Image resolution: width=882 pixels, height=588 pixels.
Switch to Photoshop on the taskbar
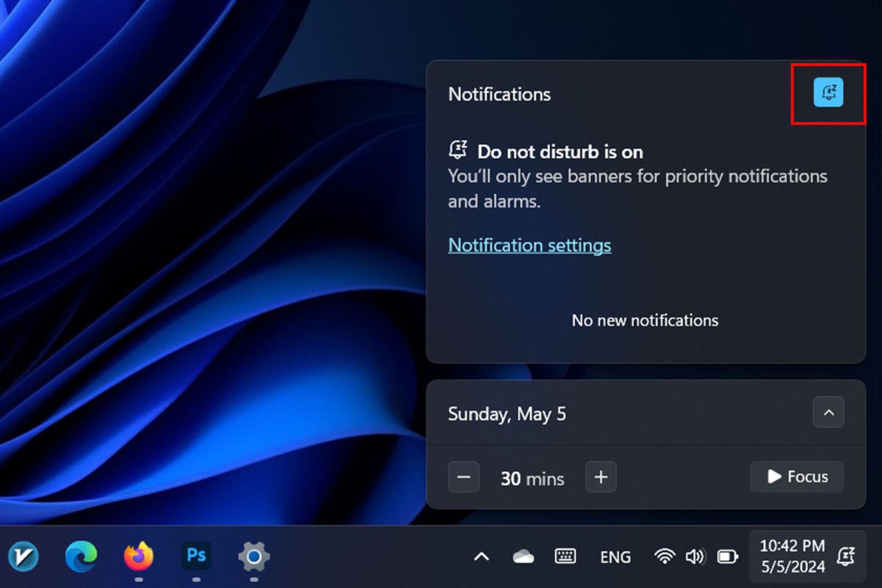click(x=196, y=556)
